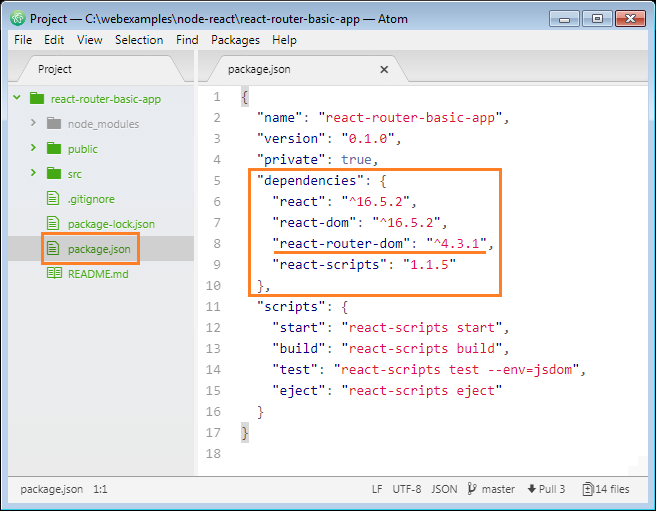Open README.md from the tree view
Screen dimensions: 656x511
98,274
